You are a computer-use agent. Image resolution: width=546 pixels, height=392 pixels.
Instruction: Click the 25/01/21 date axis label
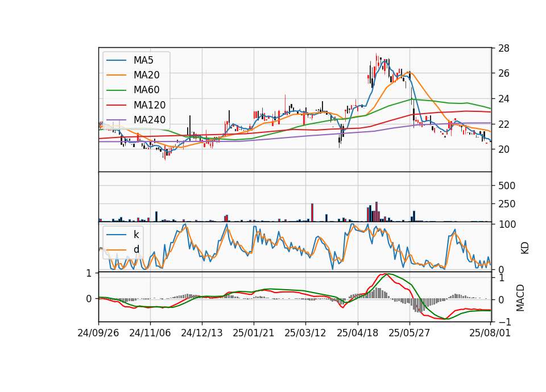254,333
